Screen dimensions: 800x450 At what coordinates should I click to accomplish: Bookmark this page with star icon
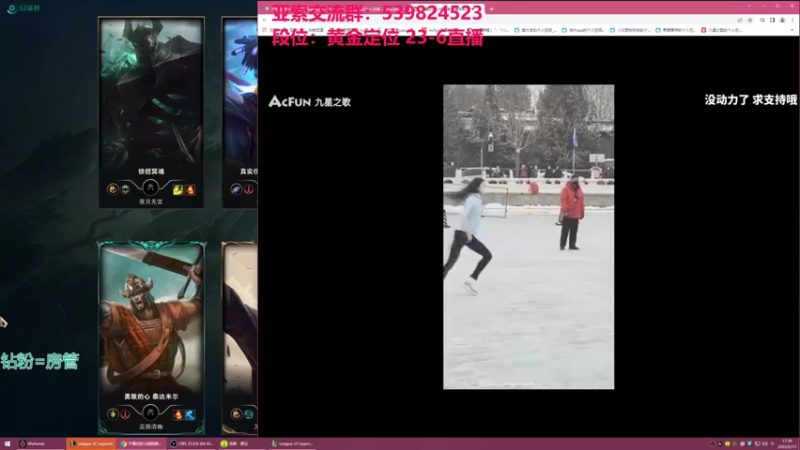[x=750, y=20]
